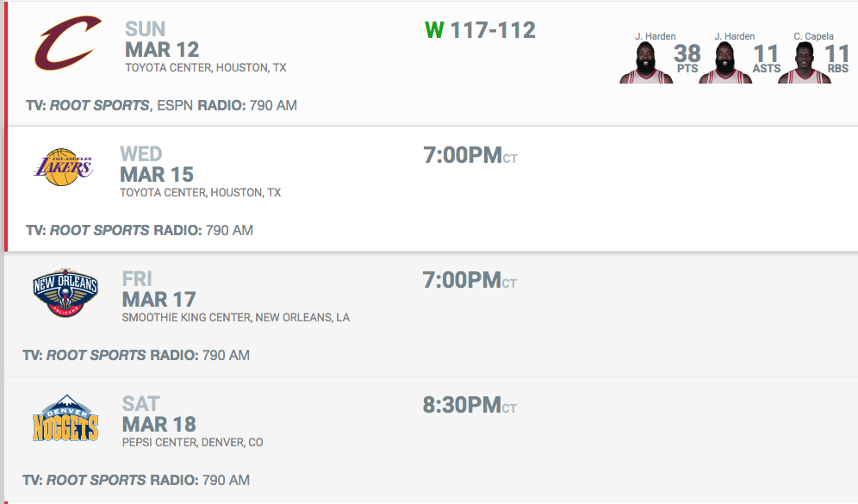Click the 7:00PM Lakers game time

pos(463,155)
